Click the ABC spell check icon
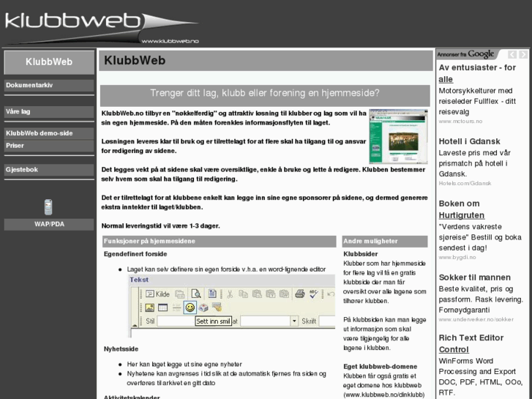The image size is (532, 399). pos(313,294)
